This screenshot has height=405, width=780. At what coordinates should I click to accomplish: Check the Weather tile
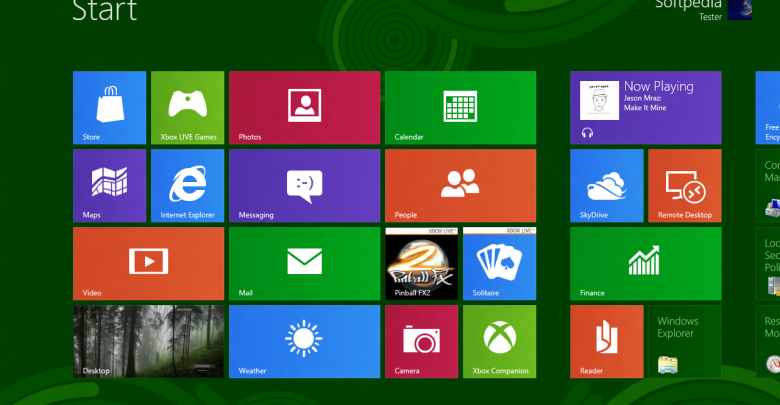point(304,341)
